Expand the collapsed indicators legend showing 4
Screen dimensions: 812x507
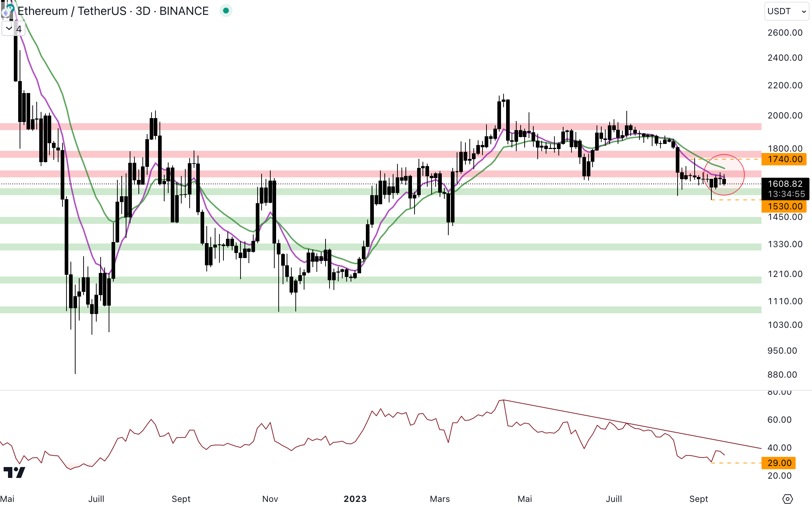(x=13, y=29)
